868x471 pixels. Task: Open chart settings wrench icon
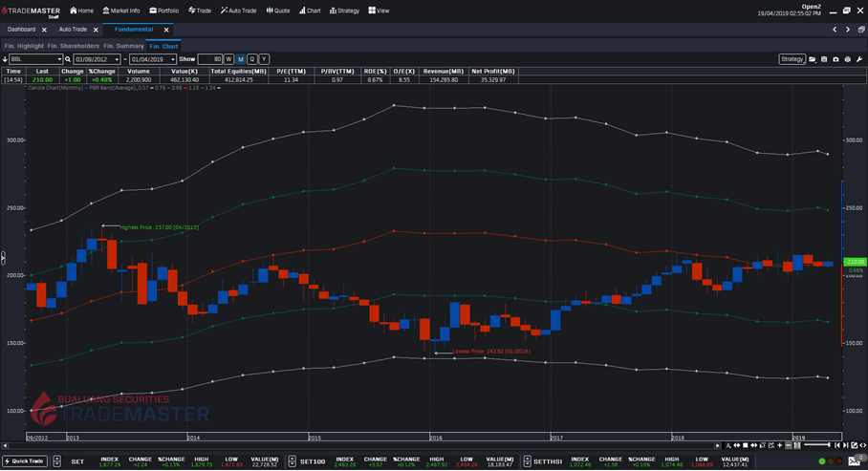857,59
